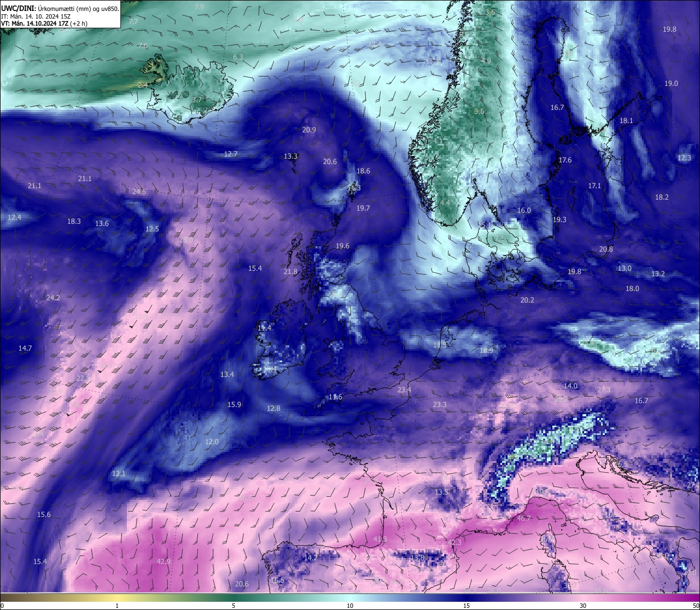Click the line 'VT: Mán. 14.10.2024 17Z (+2 h)'
The height and width of the screenshot is (610, 700).
(44, 24)
